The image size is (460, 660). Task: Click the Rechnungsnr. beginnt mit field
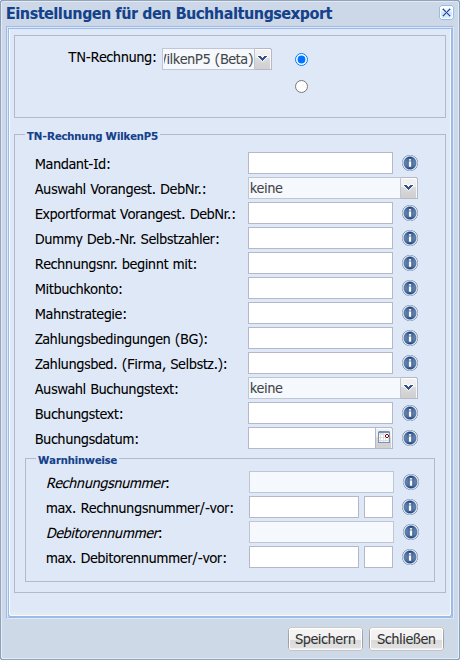coord(320,263)
